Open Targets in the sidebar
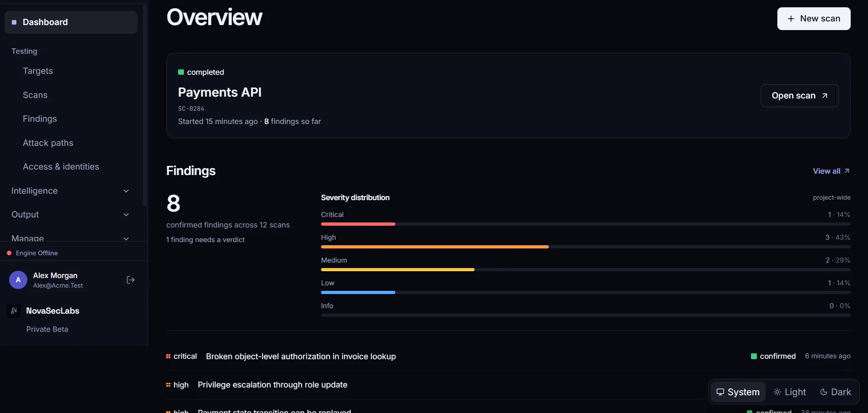This screenshot has width=868, height=413. coord(38,71)
